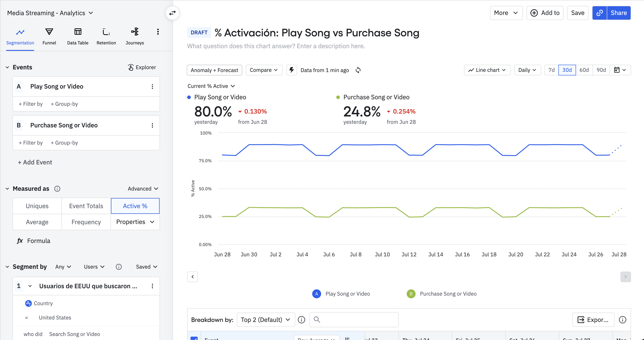644x340 pixels.
Task: Switch to the Data Table tab
Action: [78, 37]
